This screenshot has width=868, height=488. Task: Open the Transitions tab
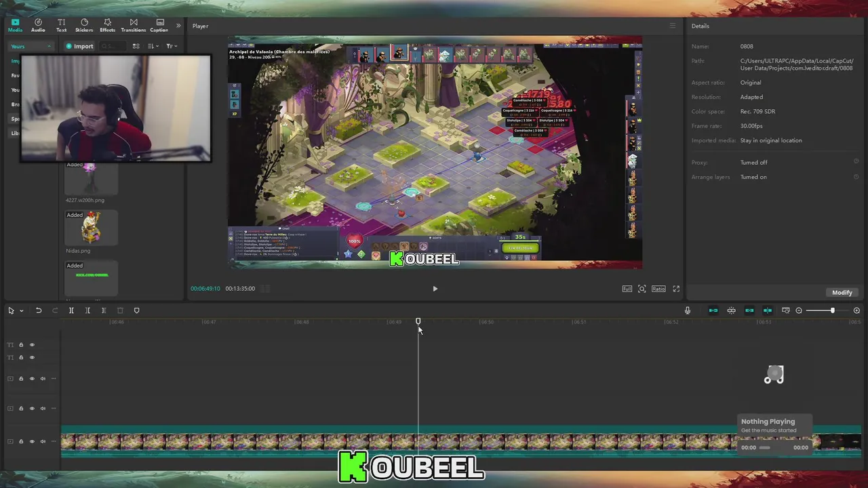coord(134,26)
